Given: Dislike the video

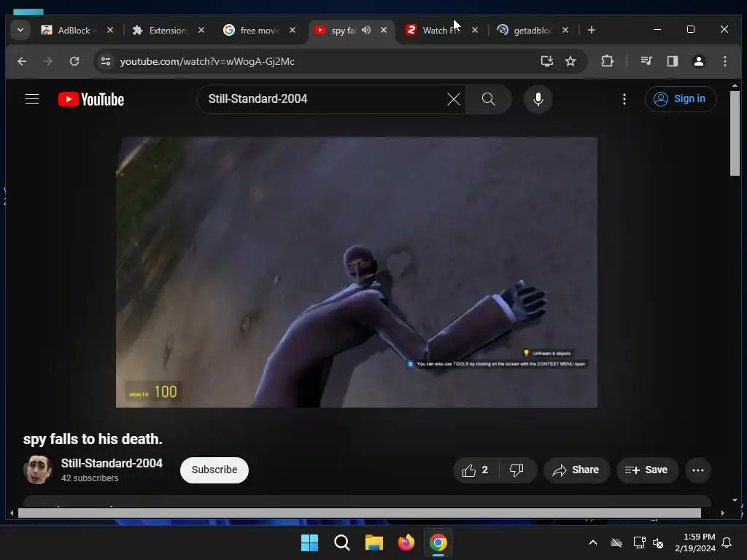Looking at the screenshot, I should [x=517, y=470].
